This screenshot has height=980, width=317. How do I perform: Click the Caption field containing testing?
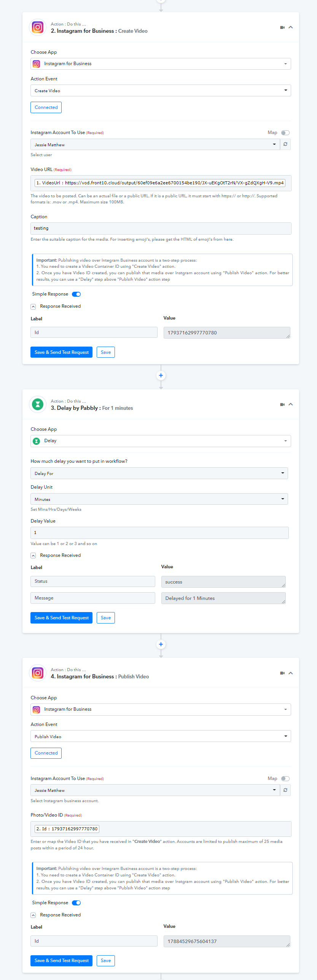coord(161,228)
